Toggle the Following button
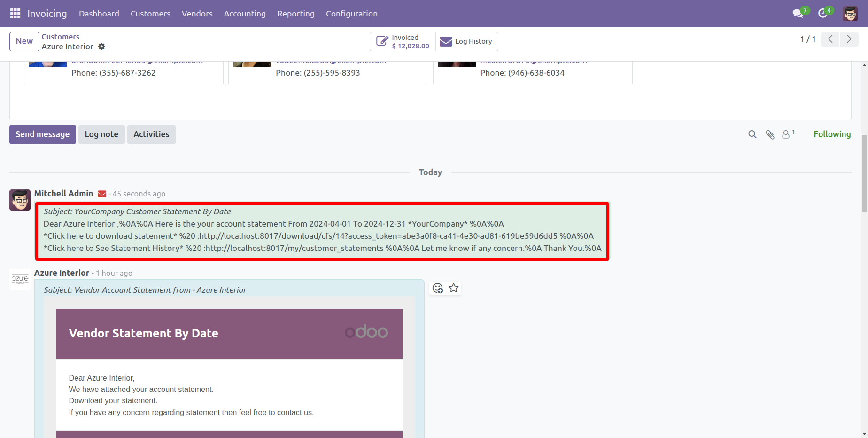The width and height of the screenshot is (868, 438). (832, 134)
